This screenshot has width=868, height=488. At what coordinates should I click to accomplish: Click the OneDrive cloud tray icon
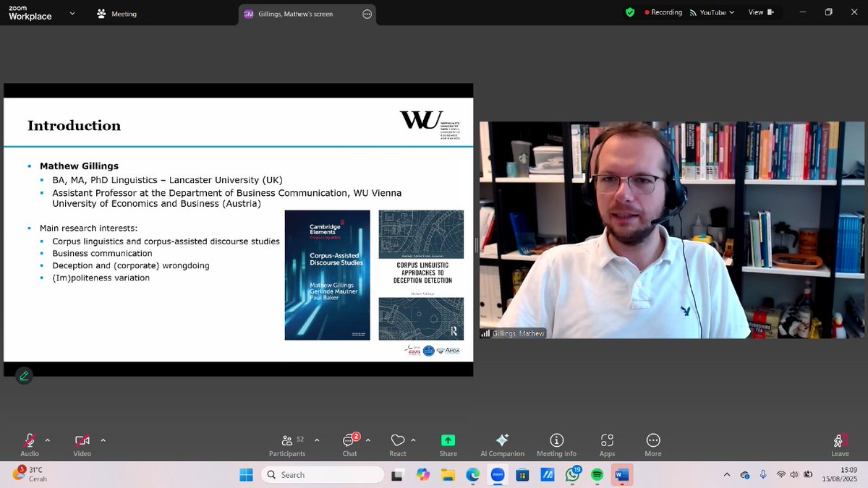pos(746,475)
